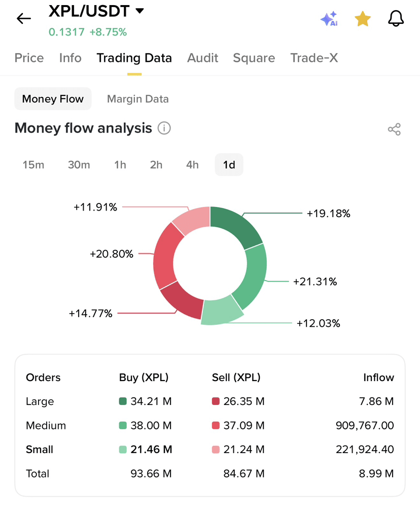Tap the back arrow icon

24,19
